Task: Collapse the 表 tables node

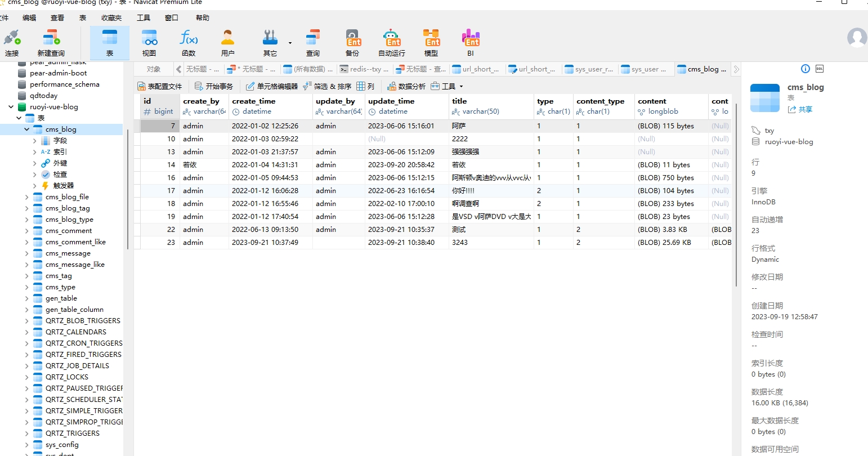Action: pos(19,118)
